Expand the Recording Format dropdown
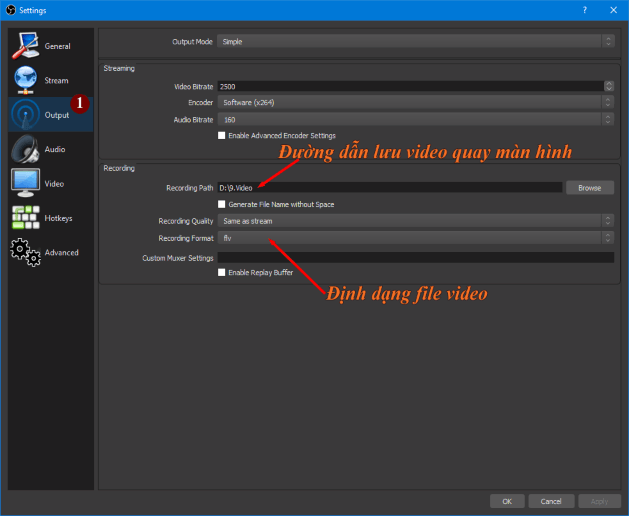Screen dimensions: 629x516 (415, 238)
